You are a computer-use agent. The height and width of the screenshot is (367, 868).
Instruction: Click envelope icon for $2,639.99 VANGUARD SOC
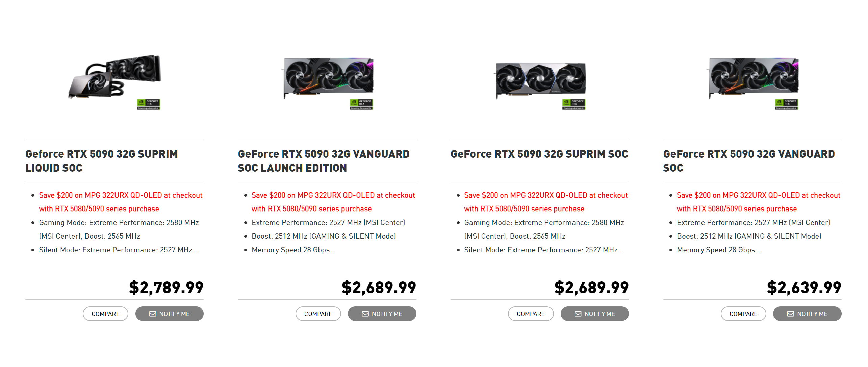[x=790, y=314]
